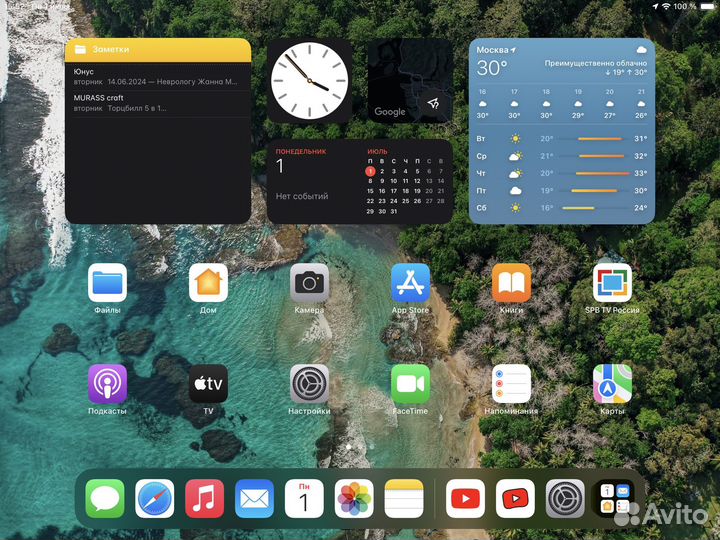Tap the Ср forecast row
Viewport: 720px width, 540px height.
pos(562,156)
